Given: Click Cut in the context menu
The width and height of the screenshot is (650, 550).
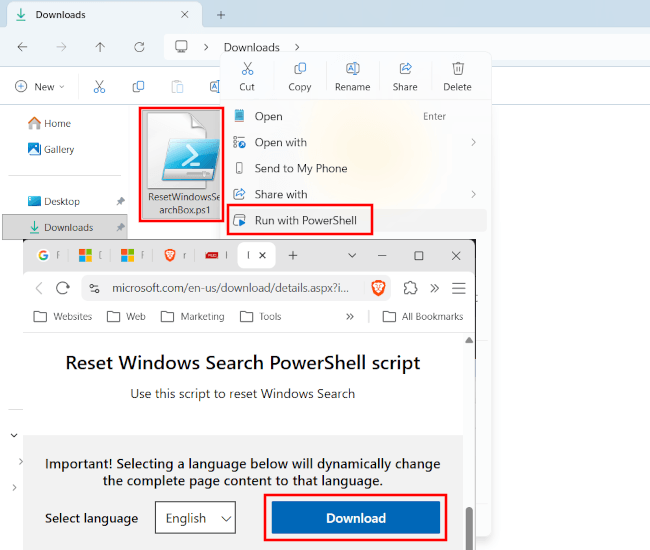Looking at the screenshot, I should pos(247,77).
